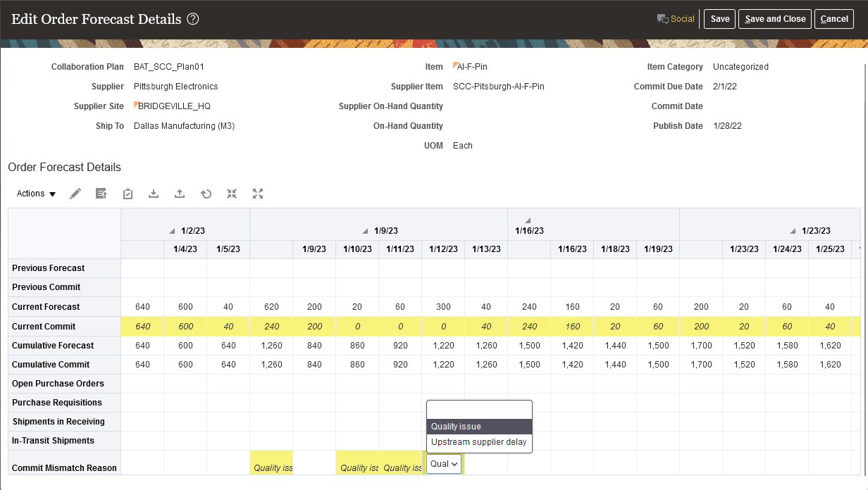Click the Publish Date value 1/28/22
The image size is (868, 490).
(x=727, y=126)
